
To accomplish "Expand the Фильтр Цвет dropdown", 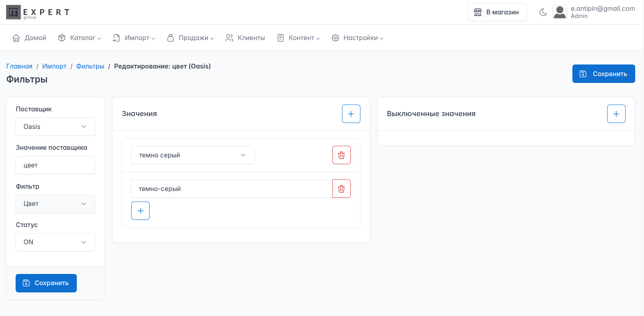I will coord(55,204).
